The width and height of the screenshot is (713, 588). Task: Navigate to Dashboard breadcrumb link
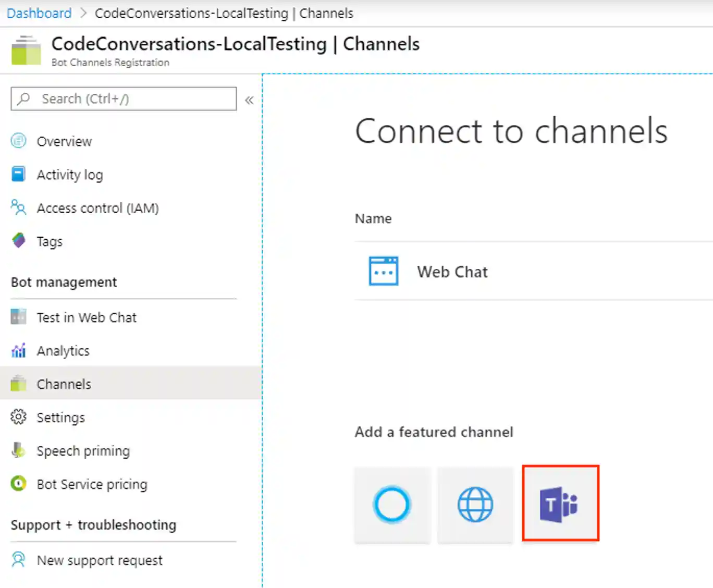pyautogui.click(x=39, y=13)
